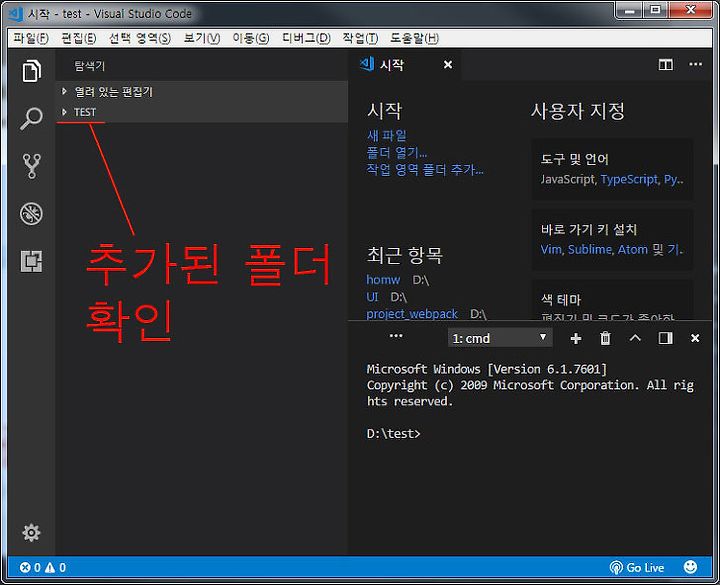Click the 도구 및 언어 card heading
This screenshot has height=585, width=720.
point(575,159)
